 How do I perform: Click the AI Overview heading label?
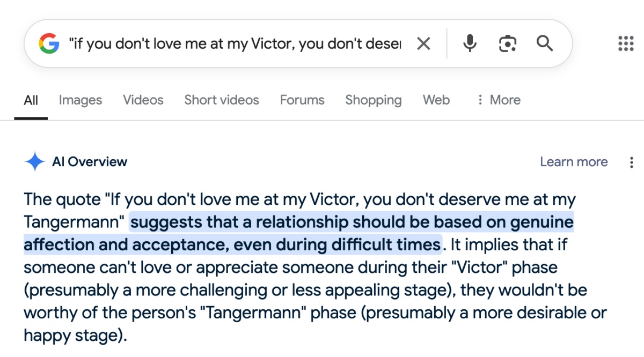point(90,162)
